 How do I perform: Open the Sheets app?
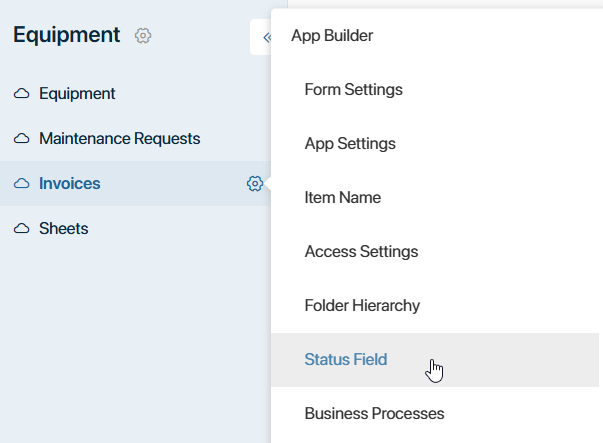point(63,228)
